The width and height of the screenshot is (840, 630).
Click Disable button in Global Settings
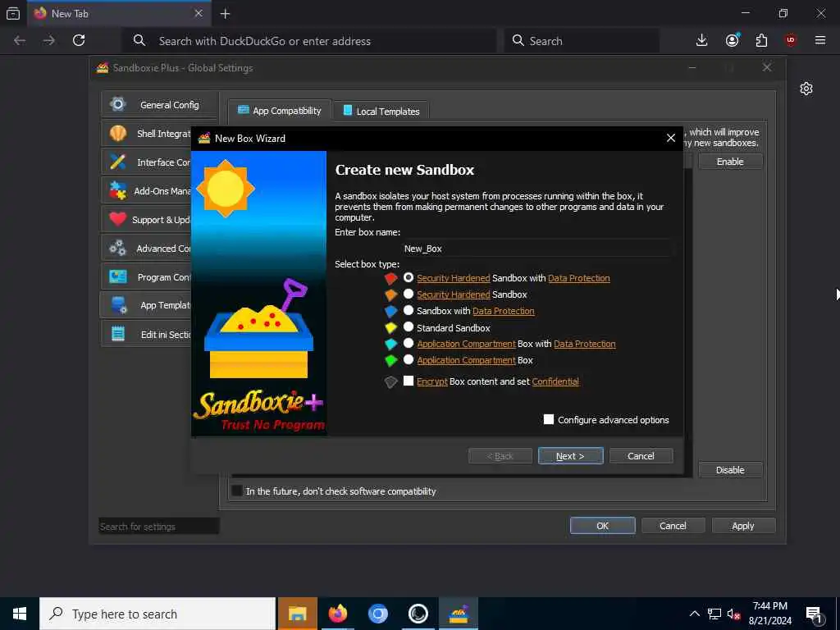[x=730, y=470]
